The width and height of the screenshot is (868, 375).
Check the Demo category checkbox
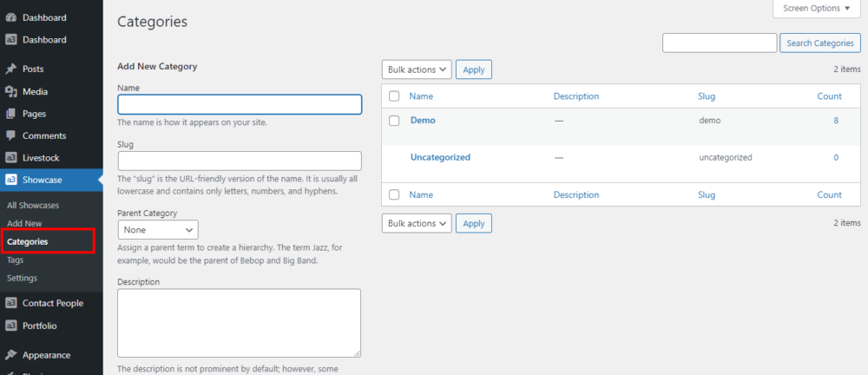click(x=394, y=121)
